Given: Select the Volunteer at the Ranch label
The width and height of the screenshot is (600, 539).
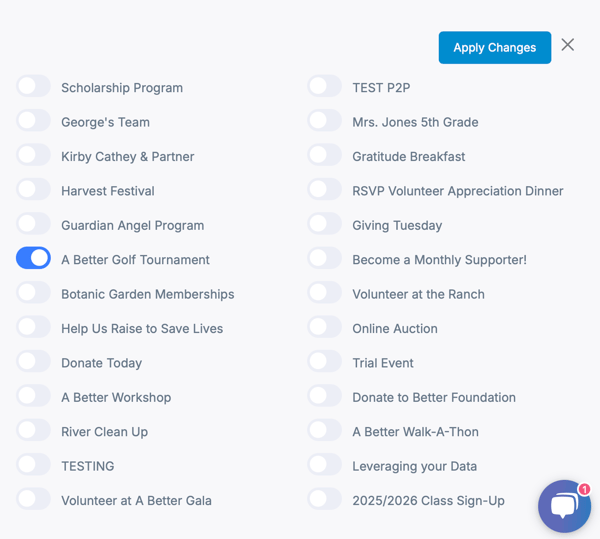Looking at the screenshot, I should 418,294.
